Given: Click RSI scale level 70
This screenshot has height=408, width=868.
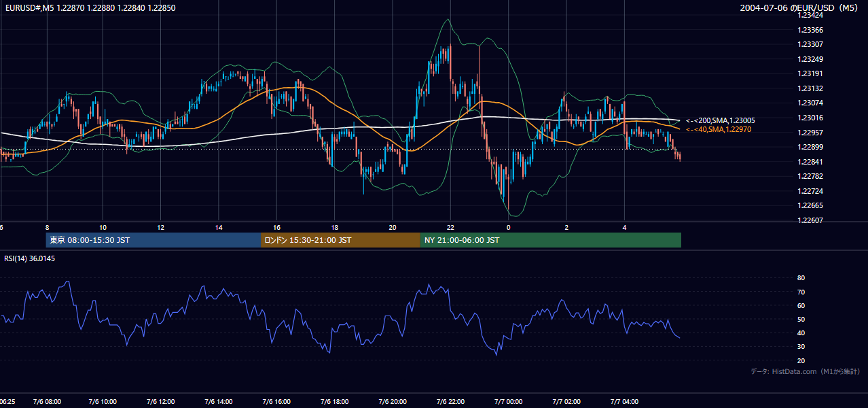Looking at the screenshot, I should (x=801, y=292).
